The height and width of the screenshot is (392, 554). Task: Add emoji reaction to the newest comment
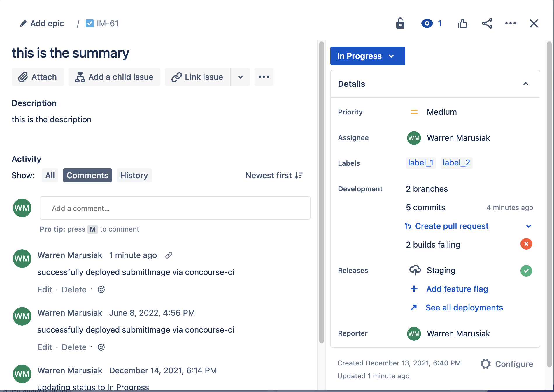pos(101,289)
